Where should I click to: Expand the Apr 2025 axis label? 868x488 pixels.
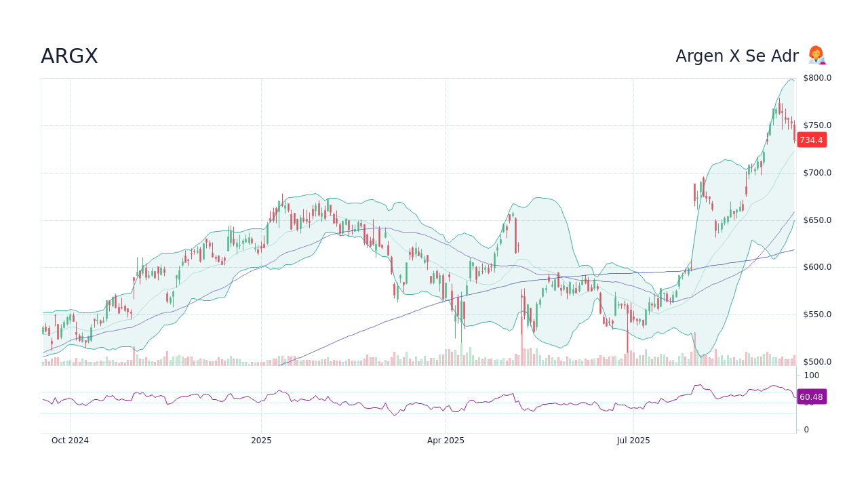(x=446, y=441)
